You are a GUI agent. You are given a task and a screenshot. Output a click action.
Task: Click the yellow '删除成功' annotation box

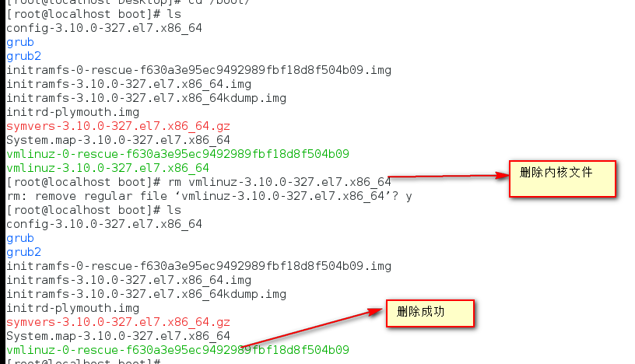[430, 313]
